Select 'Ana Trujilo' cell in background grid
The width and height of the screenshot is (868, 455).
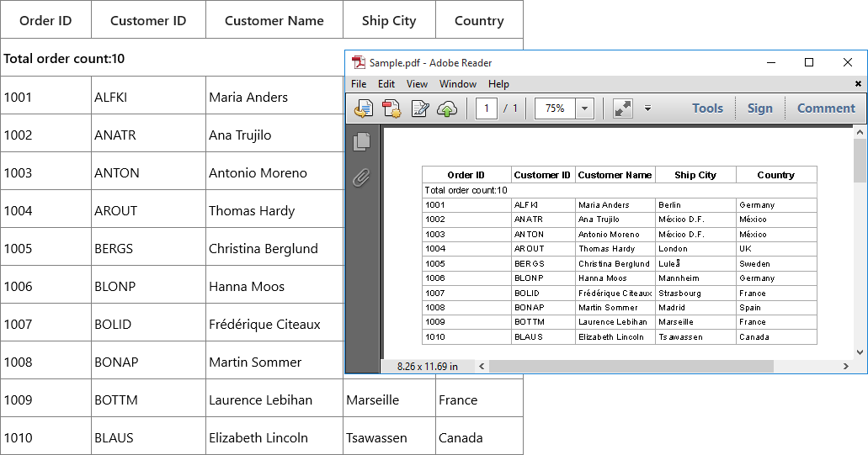tap(274, 135)
